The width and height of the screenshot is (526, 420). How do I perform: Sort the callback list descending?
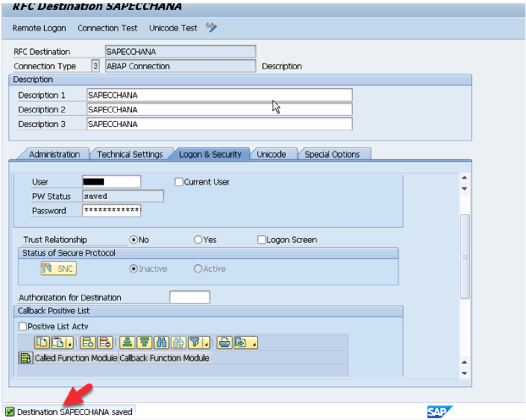point(144,342)
